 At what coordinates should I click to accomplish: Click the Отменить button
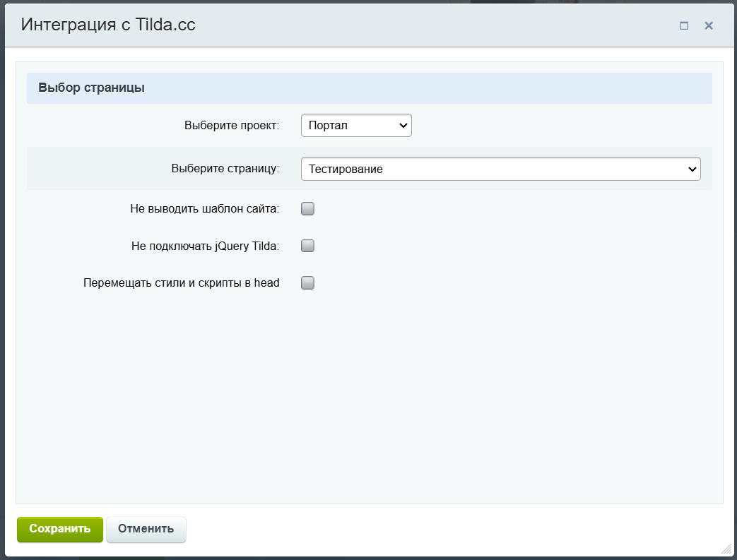(x=146, y=530)
